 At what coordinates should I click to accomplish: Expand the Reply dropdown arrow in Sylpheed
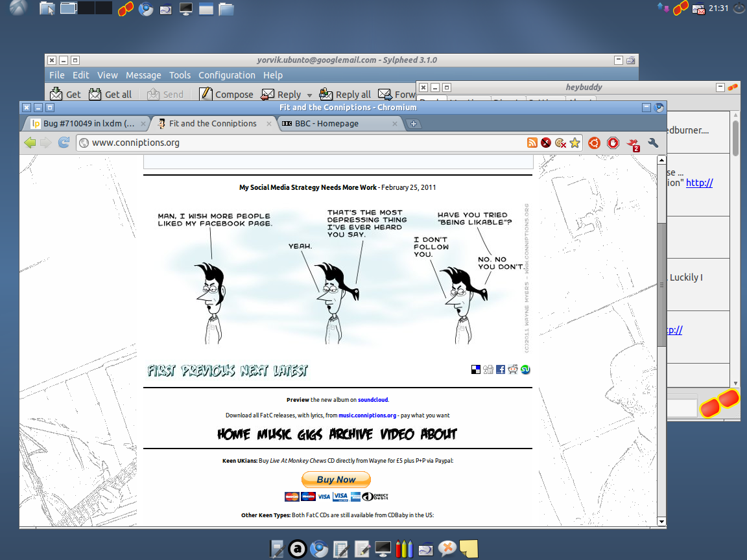pyautogui.click(x=309, y=95)
